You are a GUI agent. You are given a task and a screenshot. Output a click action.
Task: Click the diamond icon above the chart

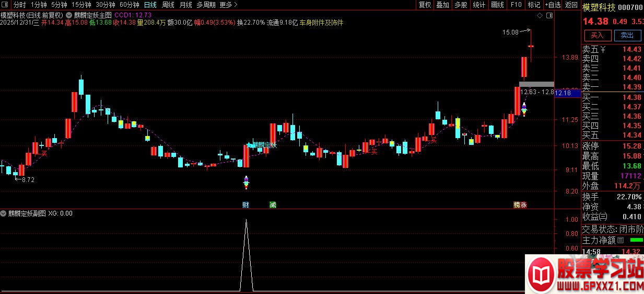click(x=540, y=16)
